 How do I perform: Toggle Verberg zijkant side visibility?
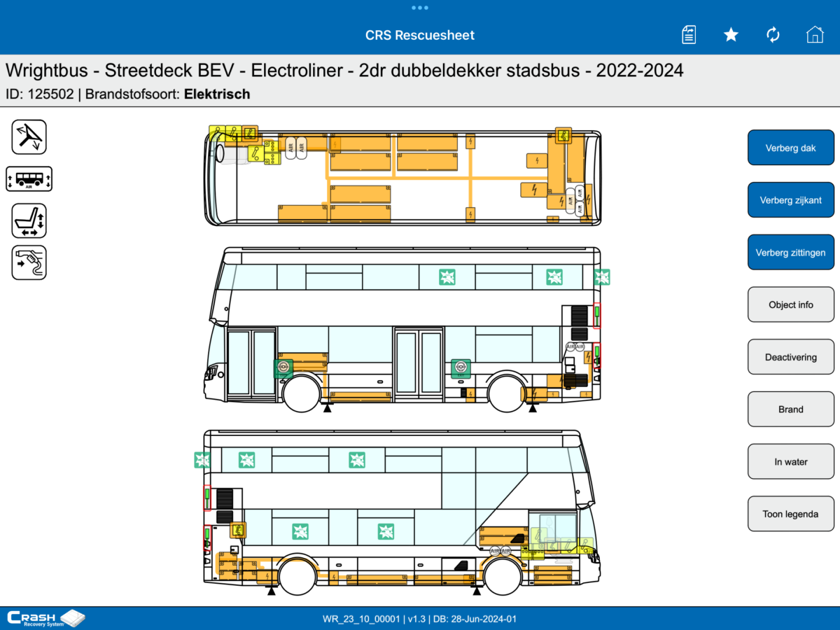(x=791, y=200)
